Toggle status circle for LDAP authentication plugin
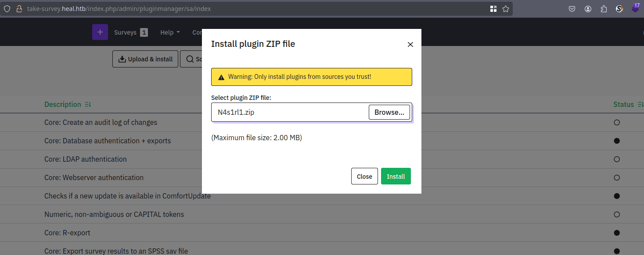 pos(617,159)
